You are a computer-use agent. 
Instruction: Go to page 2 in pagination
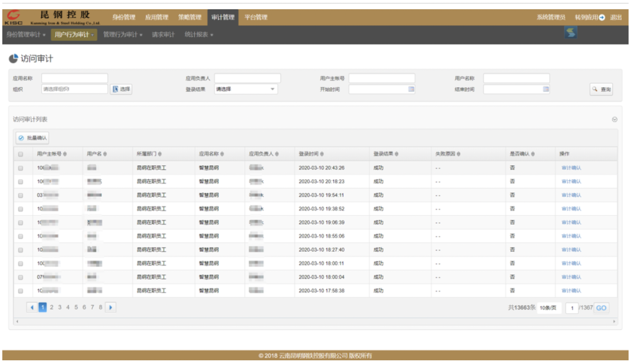(52, 307)
